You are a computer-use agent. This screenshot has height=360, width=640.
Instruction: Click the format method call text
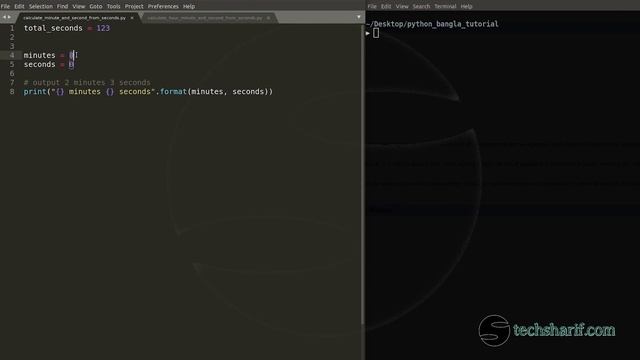pos(173,91)
